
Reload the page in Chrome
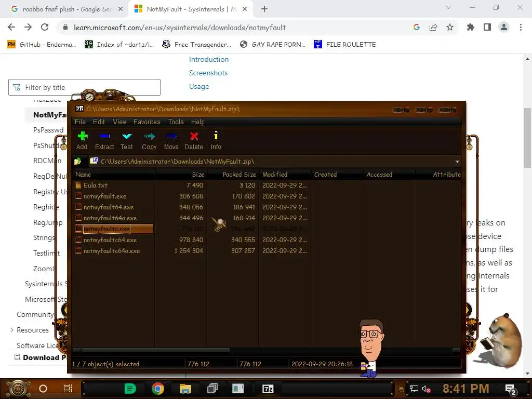(x=45, y=28)
